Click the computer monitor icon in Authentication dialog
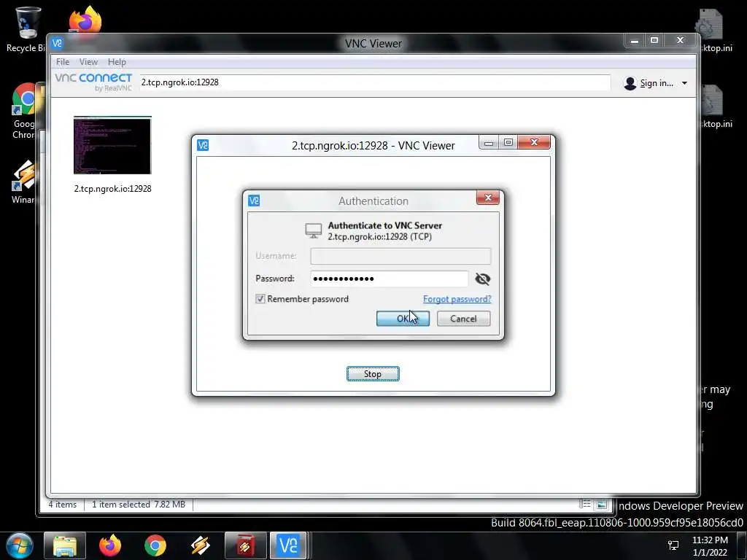 [x=314, y=231]
